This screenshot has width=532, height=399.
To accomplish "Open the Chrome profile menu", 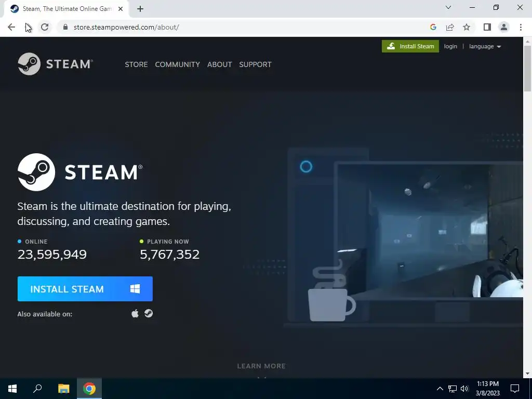I will [x=504, y=27].
